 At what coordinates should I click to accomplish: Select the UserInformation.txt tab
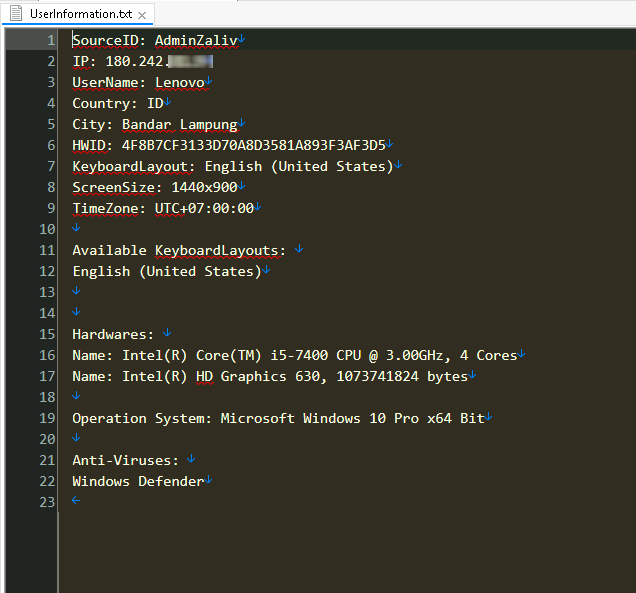coord(77,14)
